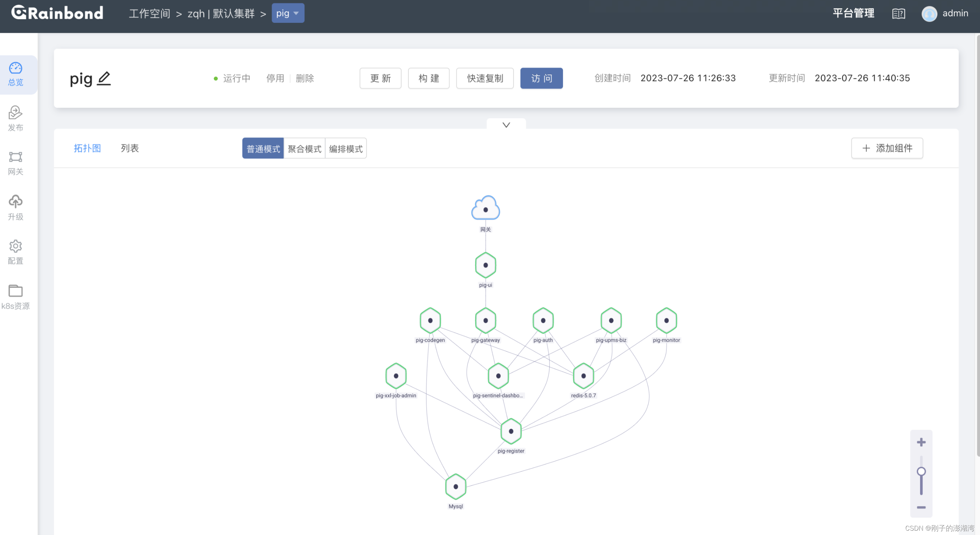Viewport: 980px width, 535px height.
Task: Select the Mysql node in topology graph
Action: (455, 486)
